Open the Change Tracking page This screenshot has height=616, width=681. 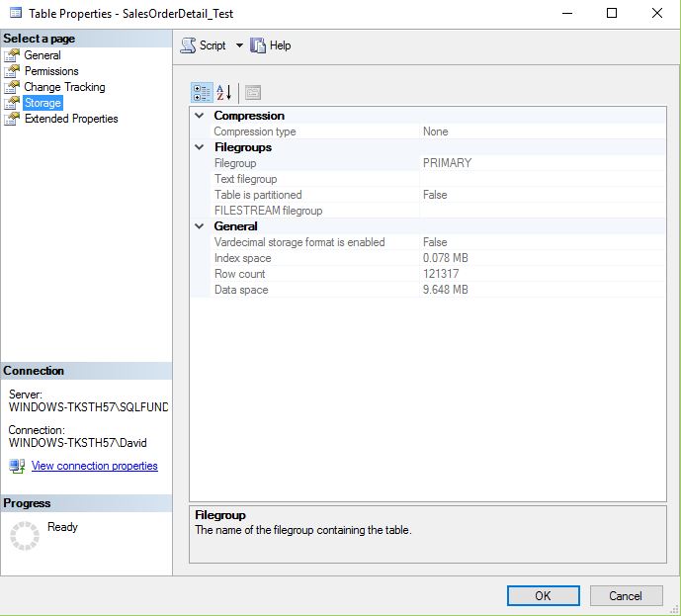[x=64, y=87]
